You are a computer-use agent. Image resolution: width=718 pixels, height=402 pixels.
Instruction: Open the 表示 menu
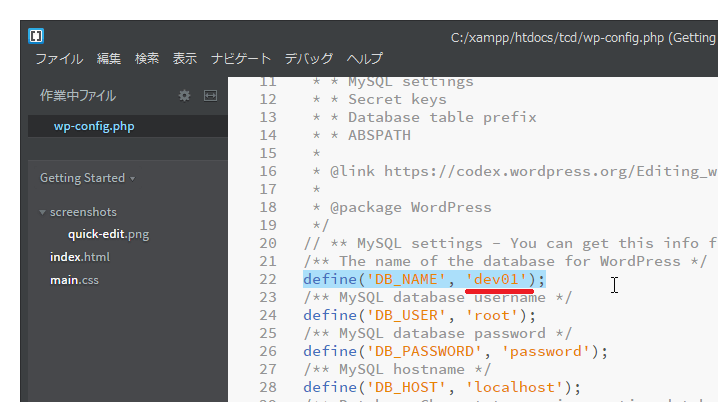pos(185,59)
